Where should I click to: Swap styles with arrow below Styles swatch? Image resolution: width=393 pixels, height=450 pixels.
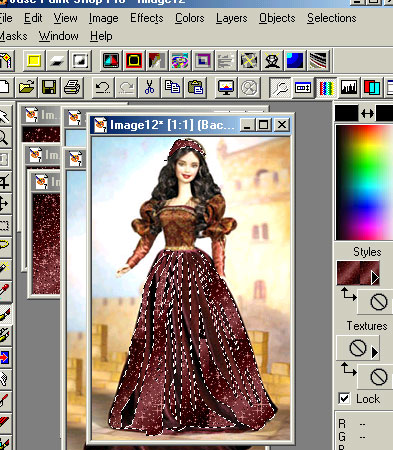coord(348,295)
